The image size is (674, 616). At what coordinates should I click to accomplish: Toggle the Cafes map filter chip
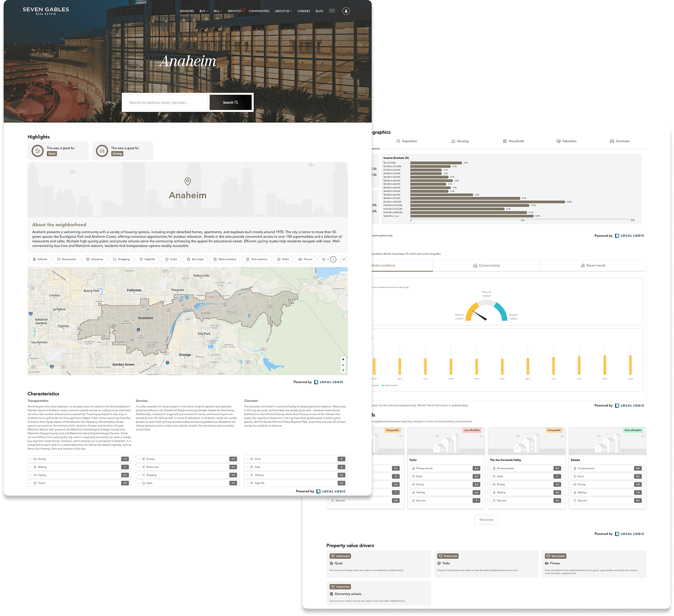(x=171, y=259)
